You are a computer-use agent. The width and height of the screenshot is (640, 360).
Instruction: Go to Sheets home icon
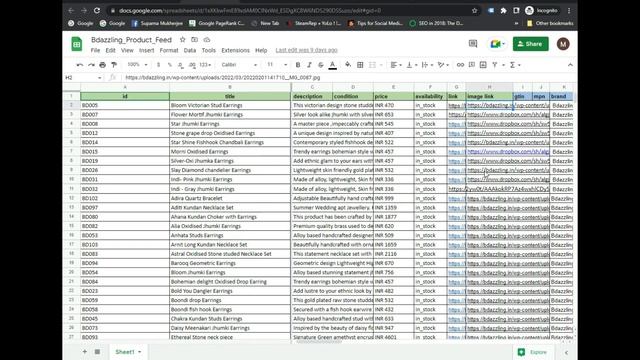[x=77, y=44]
